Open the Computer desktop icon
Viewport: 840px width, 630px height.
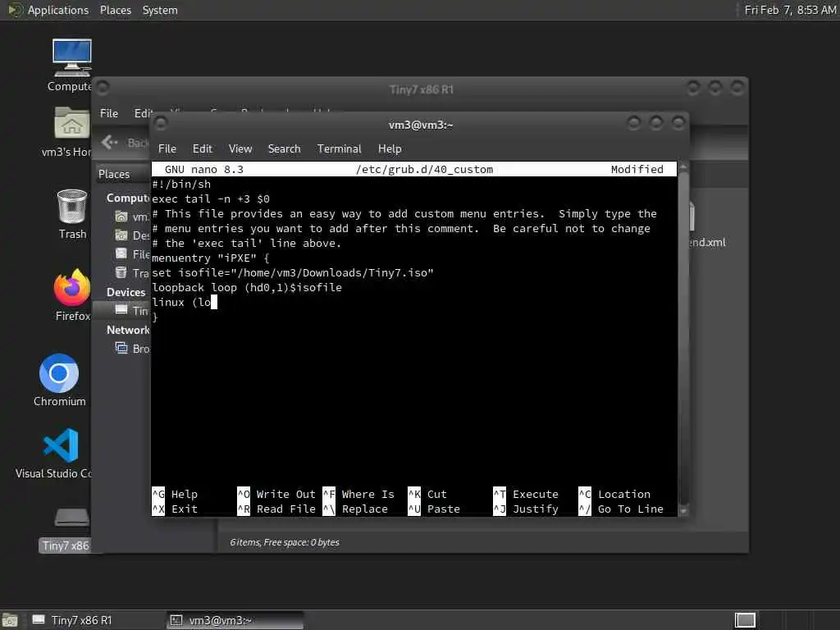tap(72, 58)
